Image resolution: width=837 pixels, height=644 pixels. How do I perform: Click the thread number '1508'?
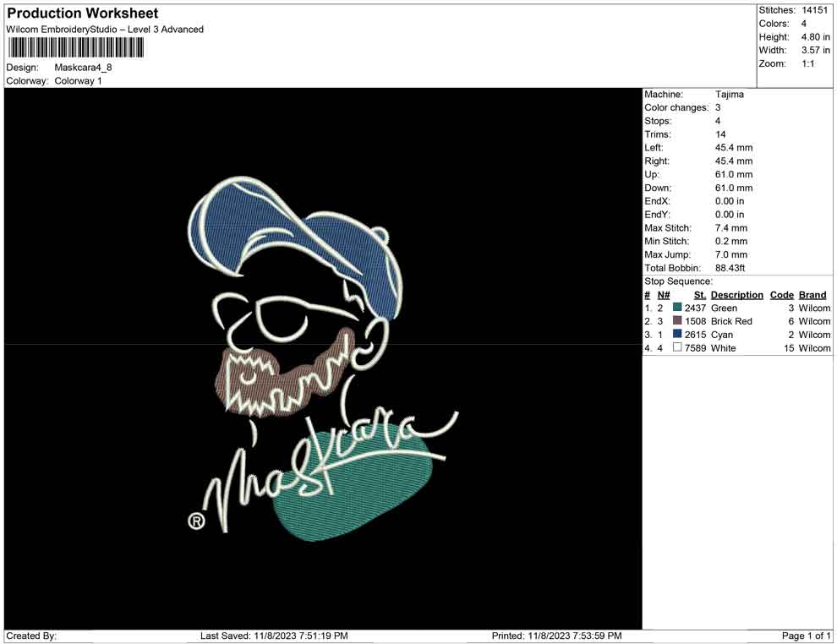point(696,321)
